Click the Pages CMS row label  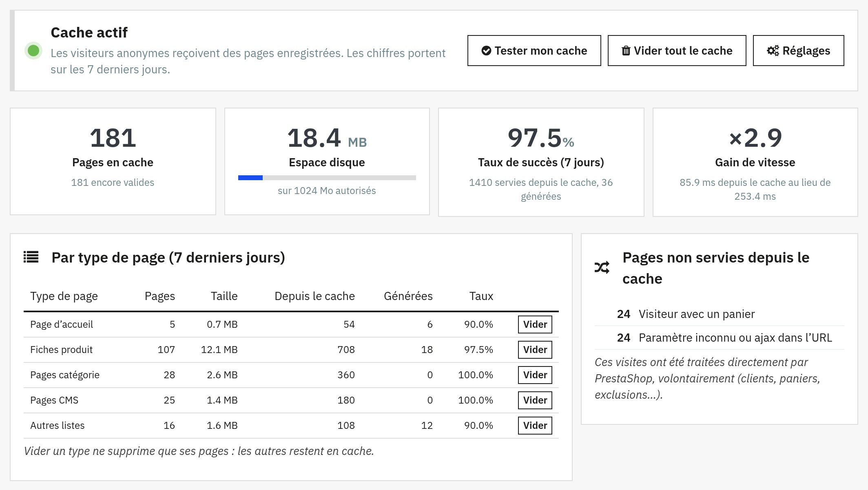(x=54, y=400)
